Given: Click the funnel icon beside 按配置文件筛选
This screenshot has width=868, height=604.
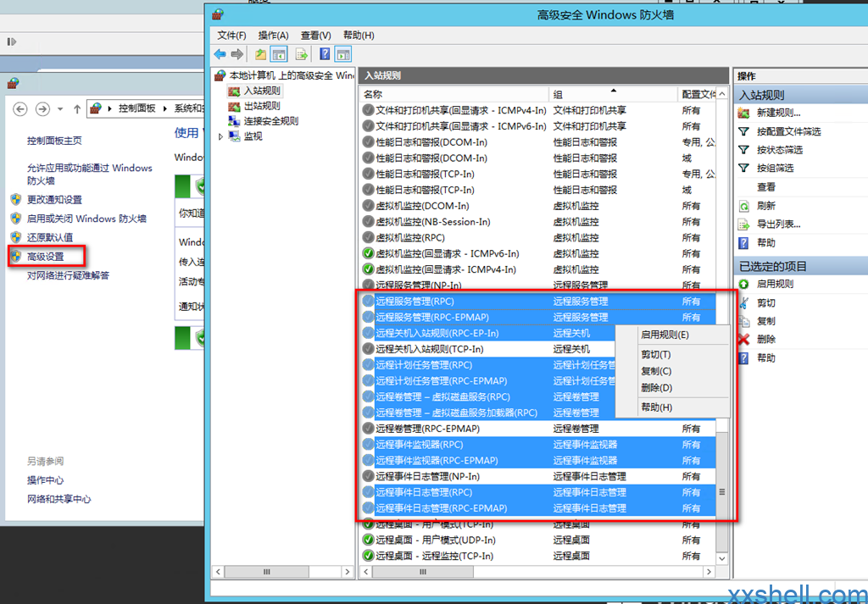Looking at the screenshot, I should click(x=744, y=131).
